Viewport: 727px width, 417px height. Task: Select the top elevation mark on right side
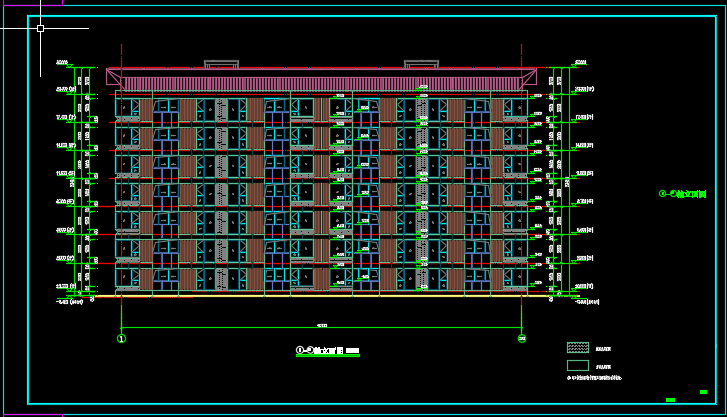tap(580, 62)
